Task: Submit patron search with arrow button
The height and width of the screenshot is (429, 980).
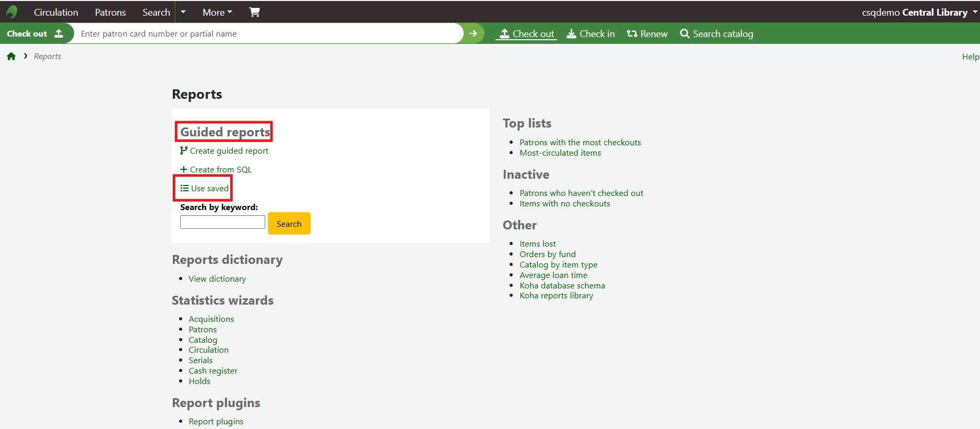Action: [473, 33]
